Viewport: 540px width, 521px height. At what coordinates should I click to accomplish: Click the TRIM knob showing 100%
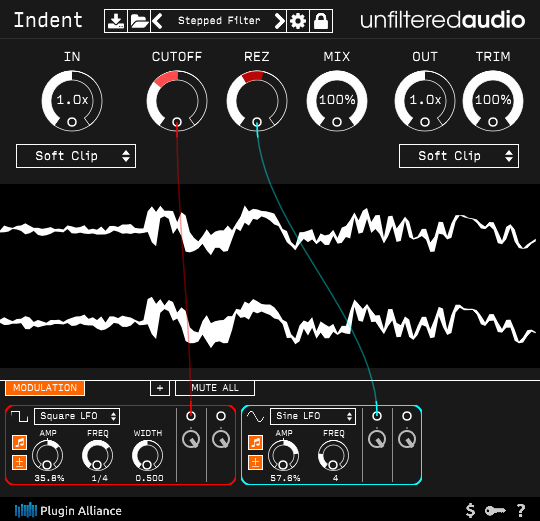click(x=493, y=101)
